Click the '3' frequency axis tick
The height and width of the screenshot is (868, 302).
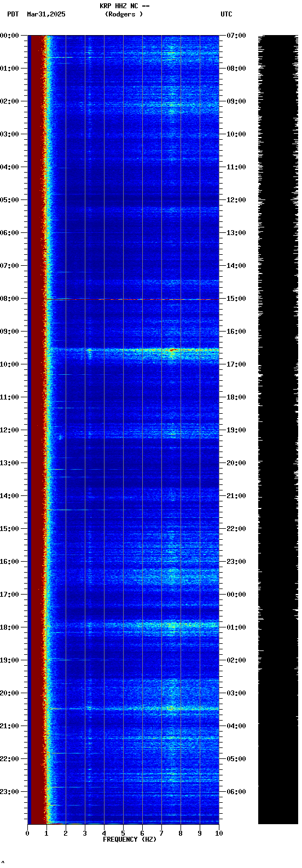[x=85, y=833]
